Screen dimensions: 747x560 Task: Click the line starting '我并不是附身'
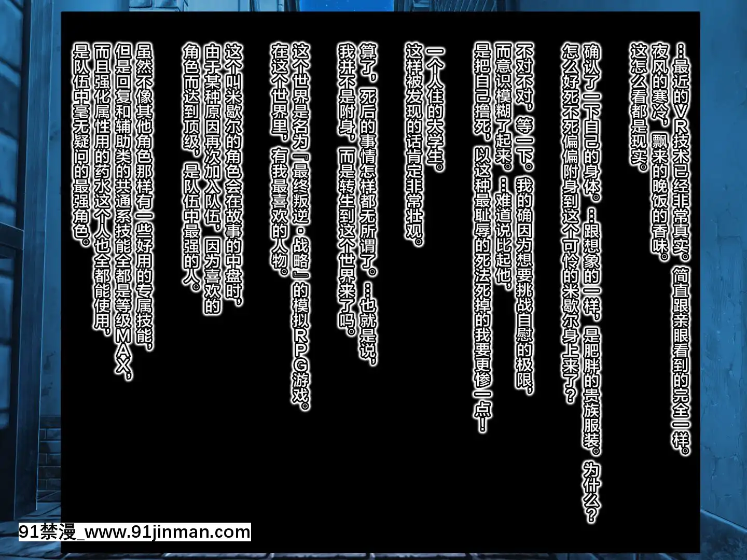point(348,190)
